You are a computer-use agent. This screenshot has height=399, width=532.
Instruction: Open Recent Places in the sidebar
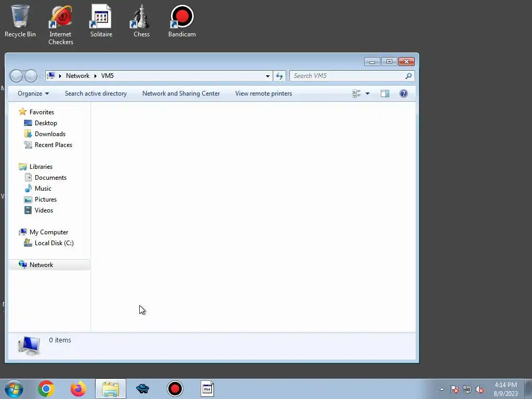coord(54,144)
